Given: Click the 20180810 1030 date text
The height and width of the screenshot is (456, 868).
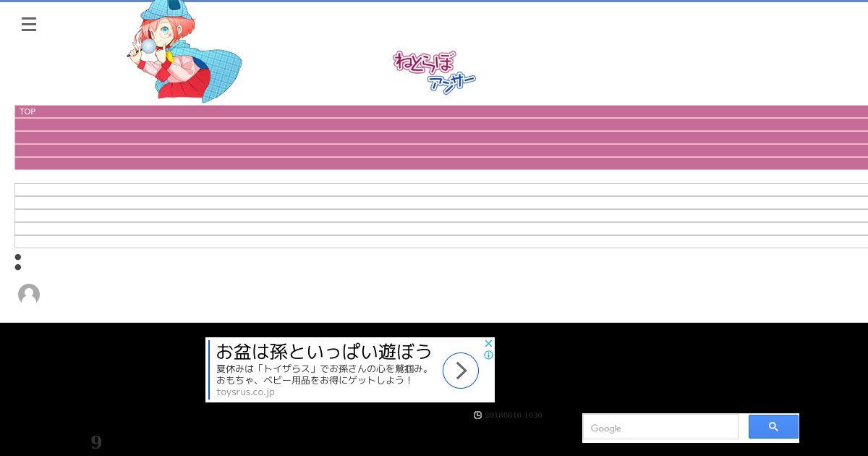Looking at the screenshot, I should pyautogui.click(x=514, y=415).
